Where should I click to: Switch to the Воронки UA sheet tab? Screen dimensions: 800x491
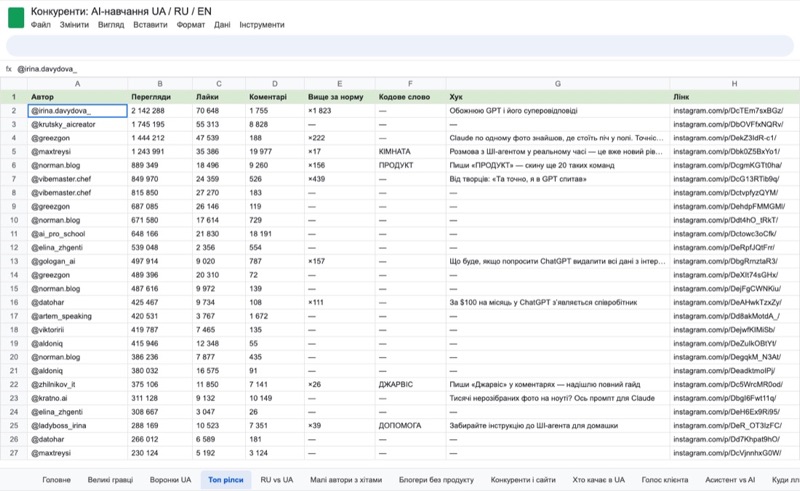[x=170, y=480]
